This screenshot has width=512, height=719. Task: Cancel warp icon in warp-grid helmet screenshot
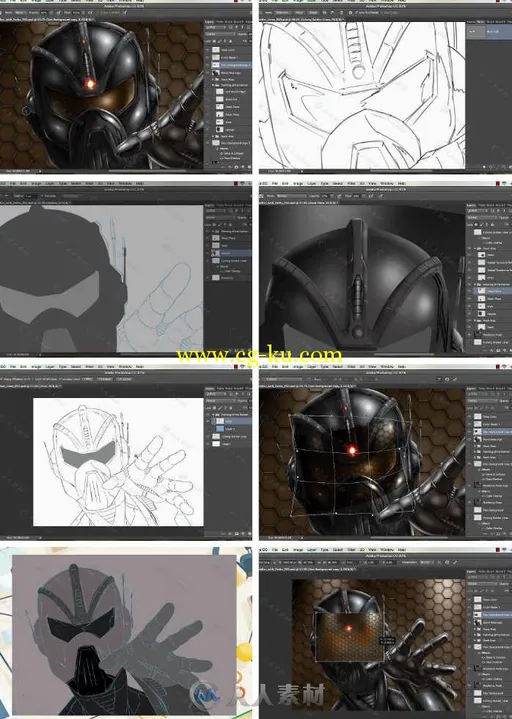pos(447,379)
